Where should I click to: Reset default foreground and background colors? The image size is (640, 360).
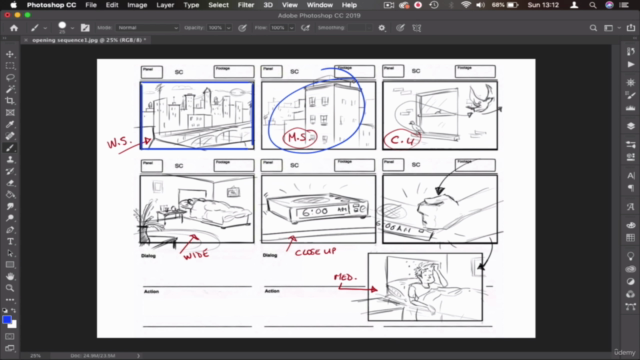point(5,311)
